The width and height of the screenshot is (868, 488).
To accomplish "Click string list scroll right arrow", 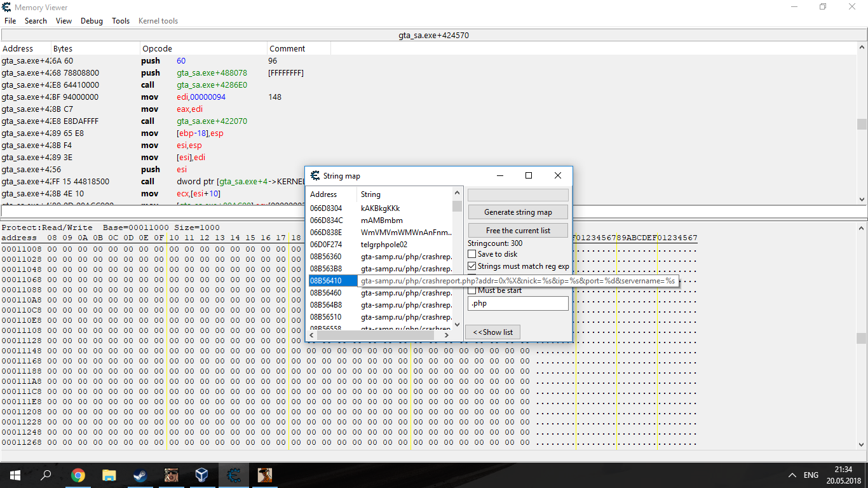I will click(x=447, y=335).
